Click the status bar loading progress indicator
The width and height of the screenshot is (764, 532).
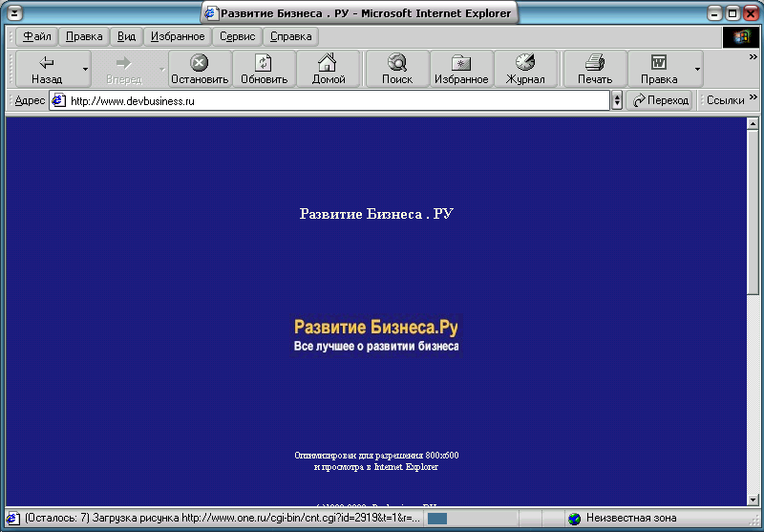click(x=437, y=518)
